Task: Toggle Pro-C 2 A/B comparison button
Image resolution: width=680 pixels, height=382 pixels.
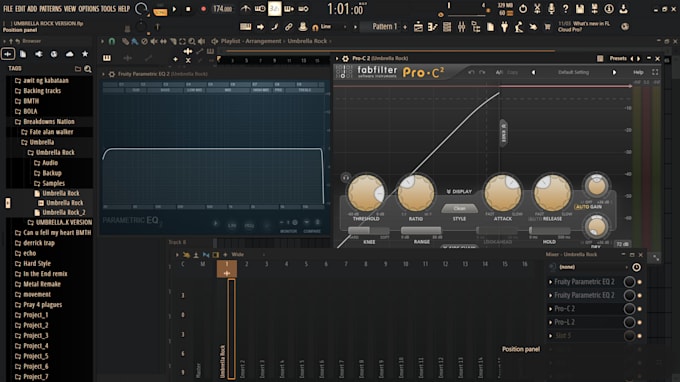Action: 499,72
